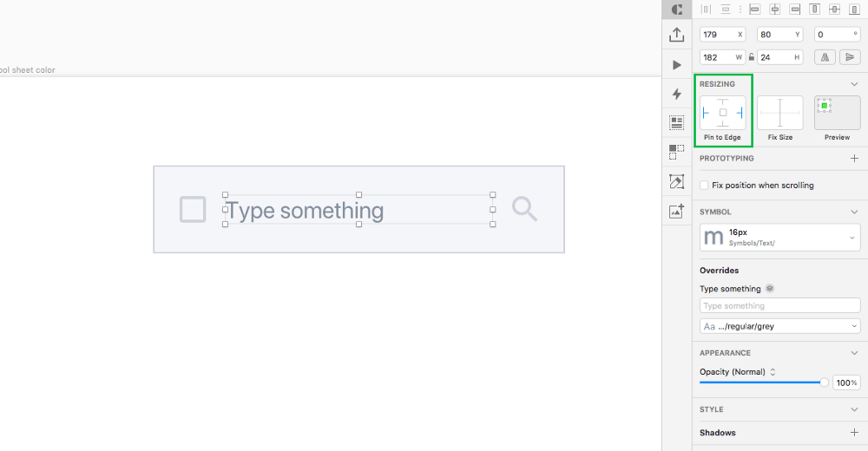Click the Type something override field

[780, 305]
